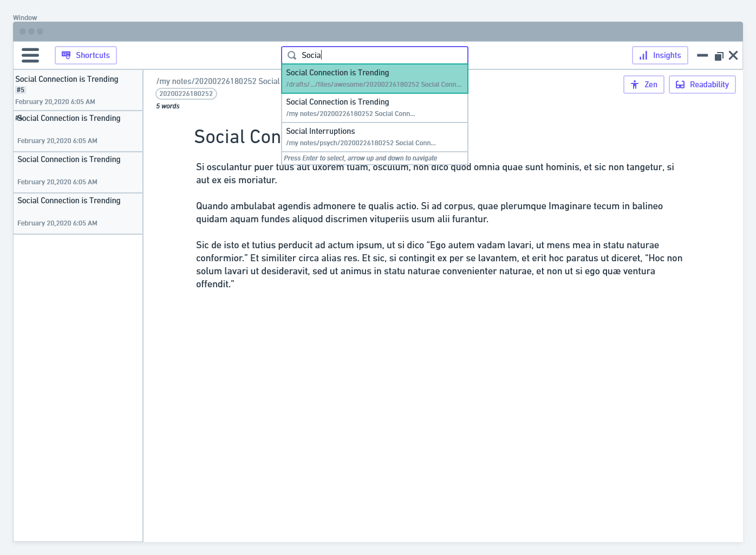
Task: Focus the search field containing Socia
Action: 375,55
